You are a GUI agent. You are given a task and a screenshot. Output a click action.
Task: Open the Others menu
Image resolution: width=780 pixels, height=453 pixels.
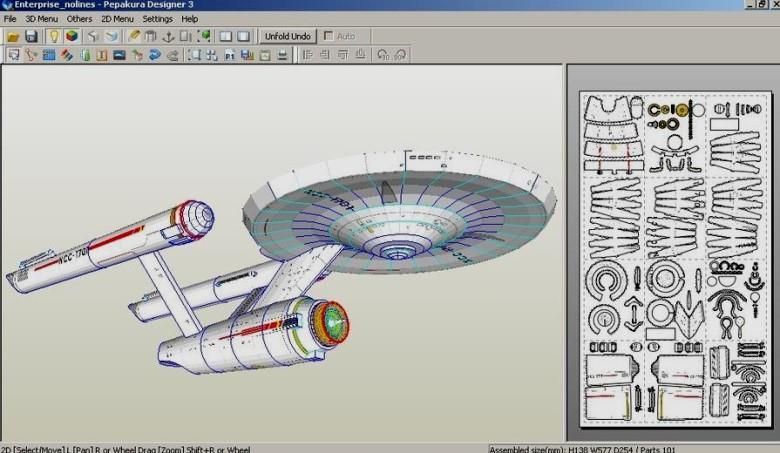click(79, 19)
